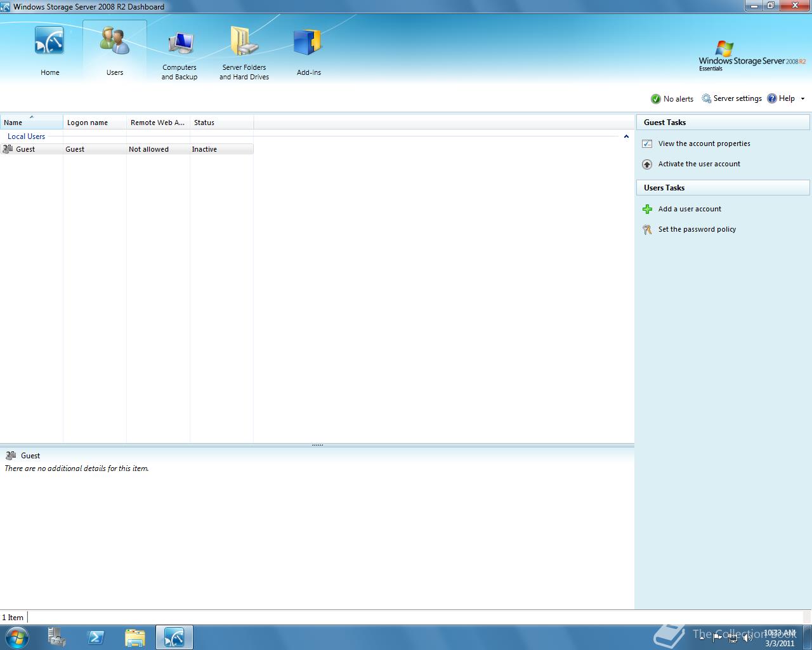This screenshot has width=812, height=650.
Task: Open the Windows Start orb
Action: coord(17,637)
